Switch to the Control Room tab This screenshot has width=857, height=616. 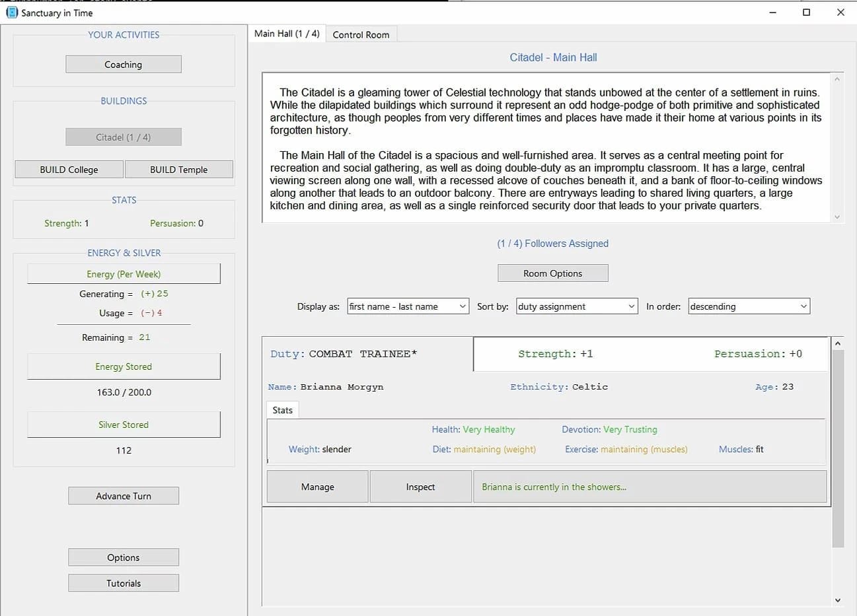(361, 35)
